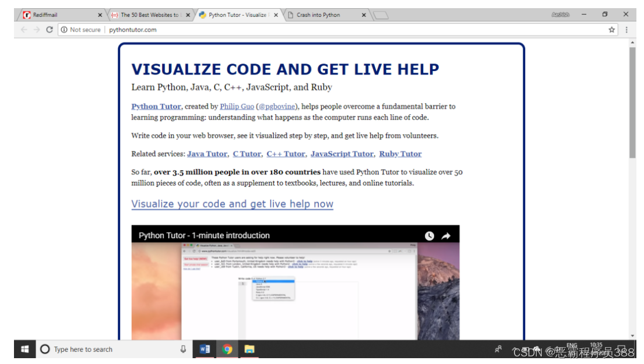Open File Explorer from taskbar
644x364 pixels.
point(249,349)
